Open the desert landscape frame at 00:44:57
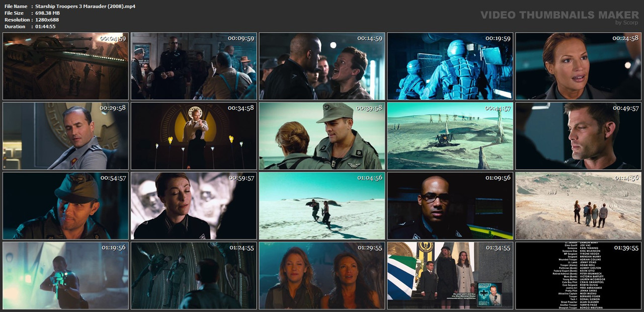 pos(450,136)
